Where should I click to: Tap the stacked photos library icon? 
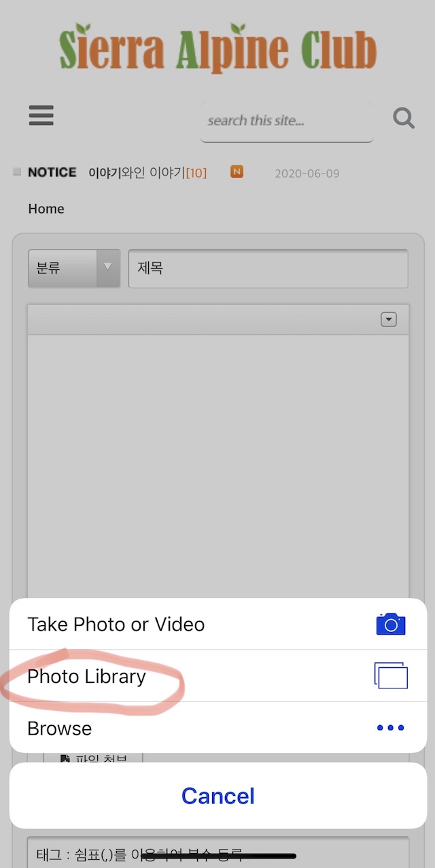tap(391, 675)
